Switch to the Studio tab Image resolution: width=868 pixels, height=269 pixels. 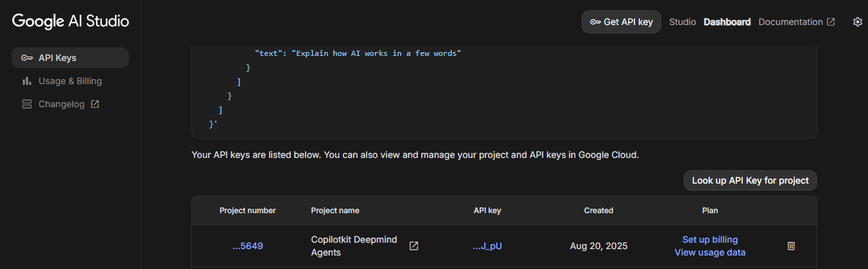(x=682, y=22)
